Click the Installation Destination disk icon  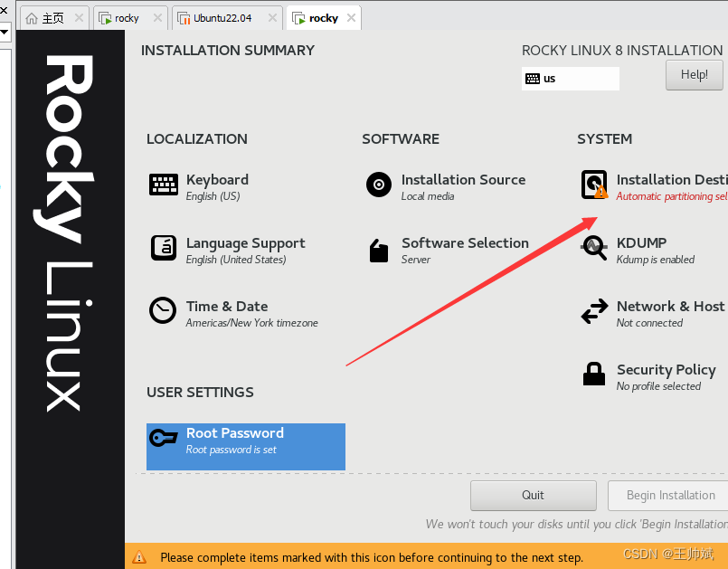595,185
